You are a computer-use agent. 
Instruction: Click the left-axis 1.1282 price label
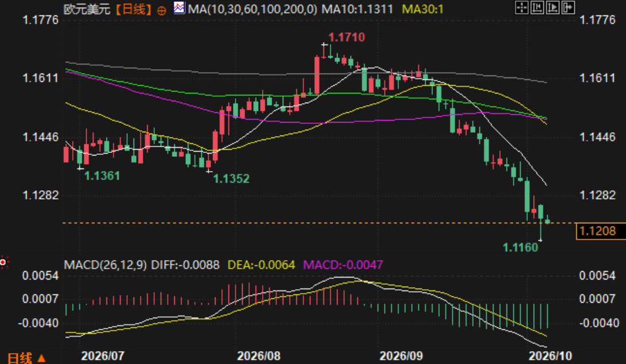coord(40,195)
